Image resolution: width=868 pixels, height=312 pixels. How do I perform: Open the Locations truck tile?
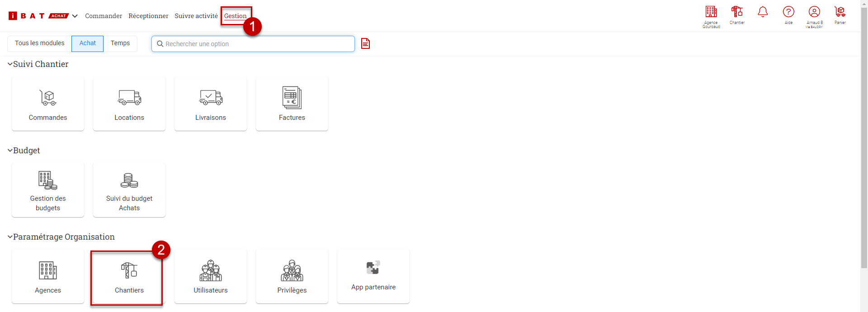[129, 104]
